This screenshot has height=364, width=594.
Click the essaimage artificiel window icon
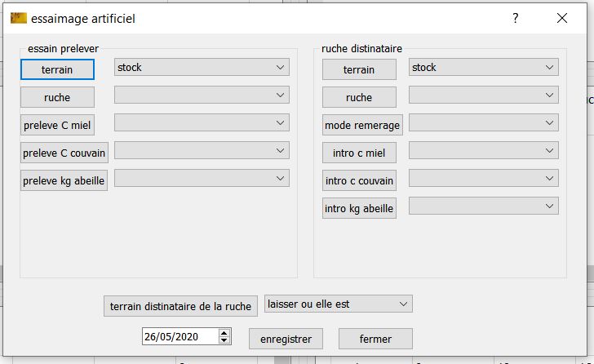point(18,19)
